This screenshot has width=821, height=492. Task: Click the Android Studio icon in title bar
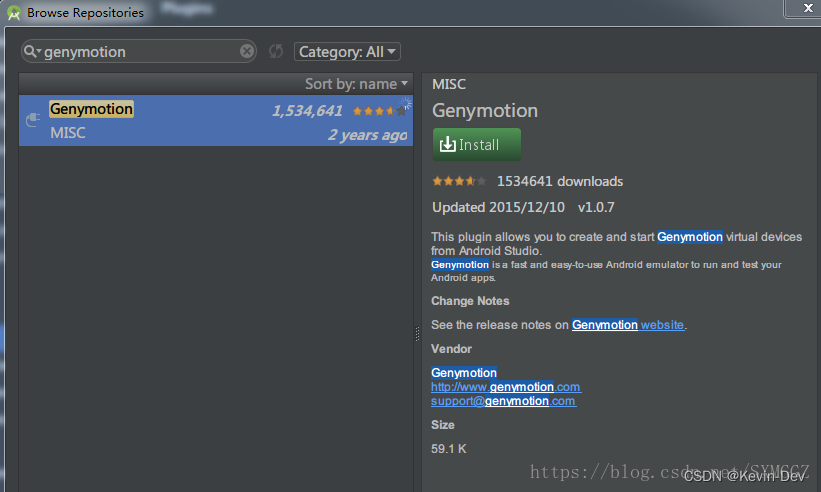pos(14,13)
